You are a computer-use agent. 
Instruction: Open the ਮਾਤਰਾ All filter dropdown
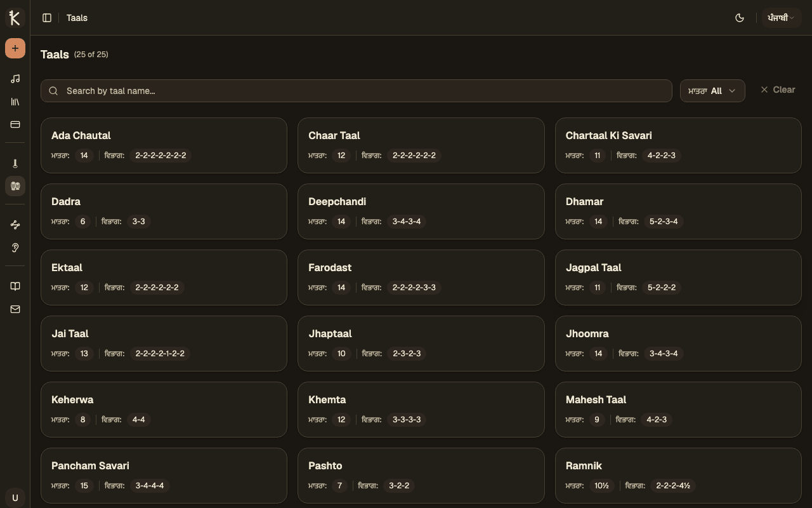[712, 91]
